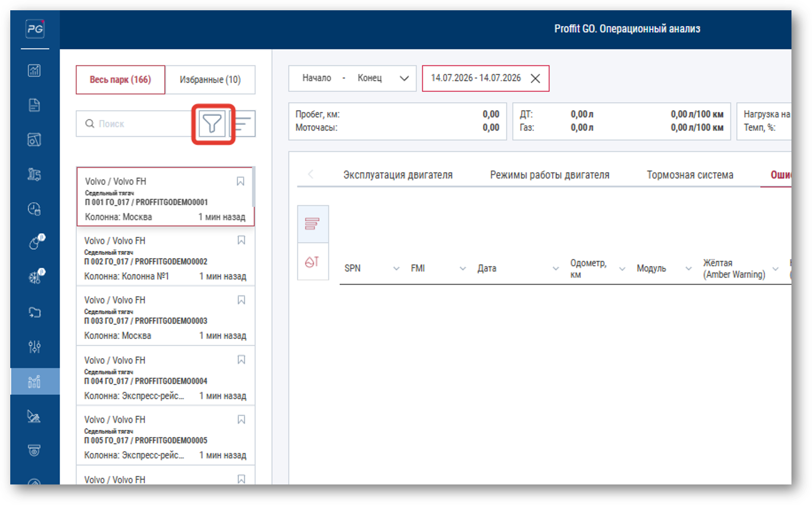Select the Весь парк (166) tab

(x=120, y=80)
